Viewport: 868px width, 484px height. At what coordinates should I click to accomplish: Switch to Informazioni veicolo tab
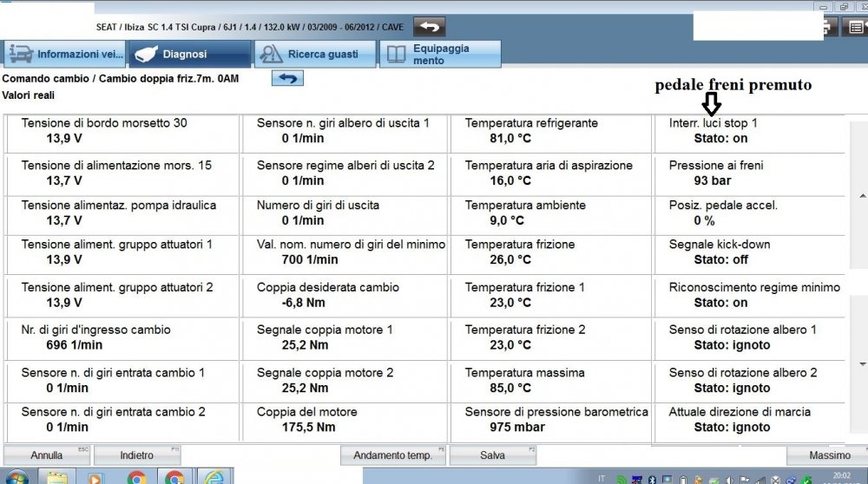[x=65, y=55]
